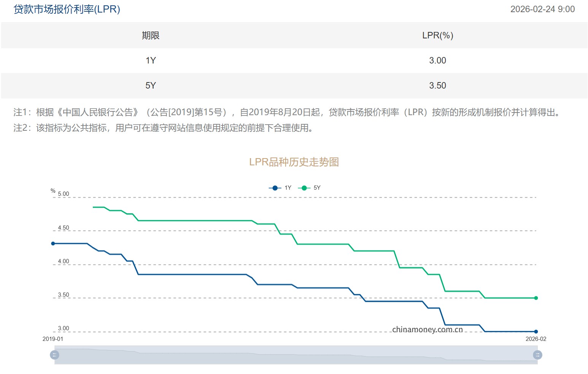Toggle the 1Y series in chart legend
The height and width of the screenshot is (374, 588).
tap(280, 188)
